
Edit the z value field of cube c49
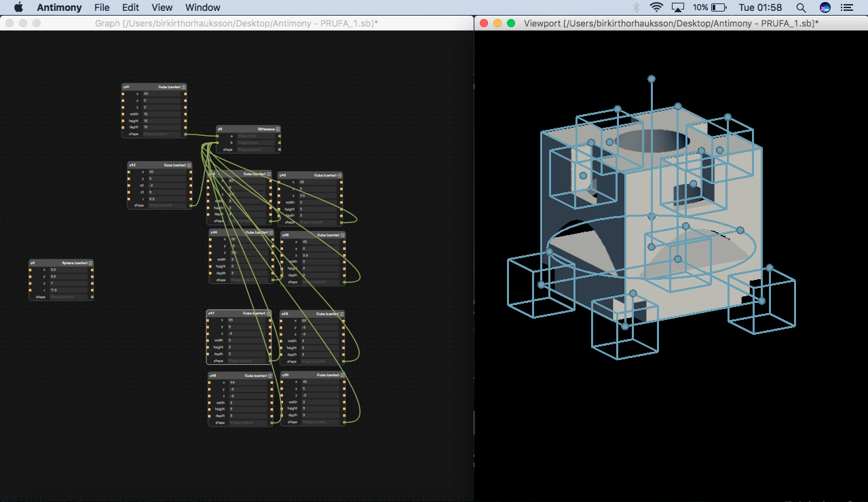tap(248, 395)
